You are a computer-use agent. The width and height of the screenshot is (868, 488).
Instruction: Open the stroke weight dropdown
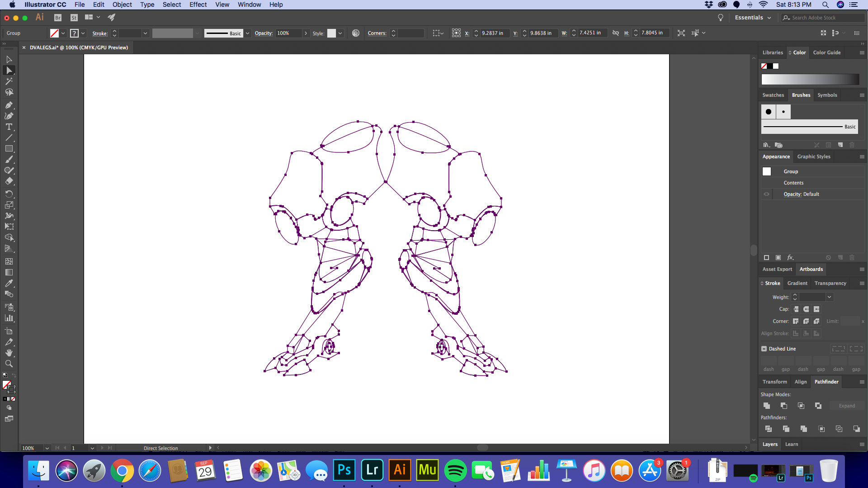coord(145,33)
